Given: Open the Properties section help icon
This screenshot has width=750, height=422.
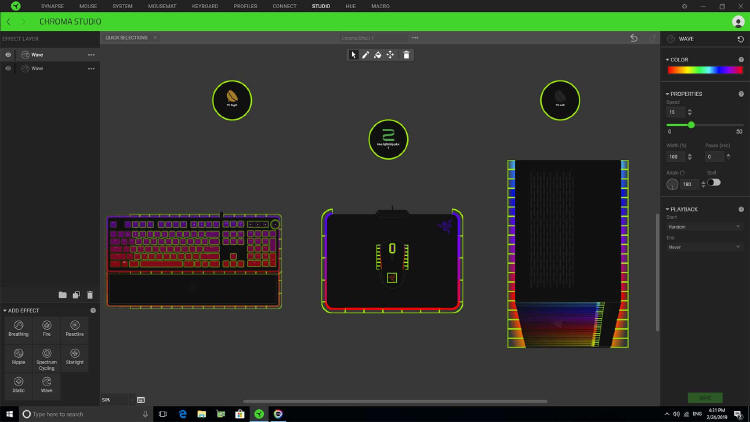Looking at the screenshot, I should 741,94.
